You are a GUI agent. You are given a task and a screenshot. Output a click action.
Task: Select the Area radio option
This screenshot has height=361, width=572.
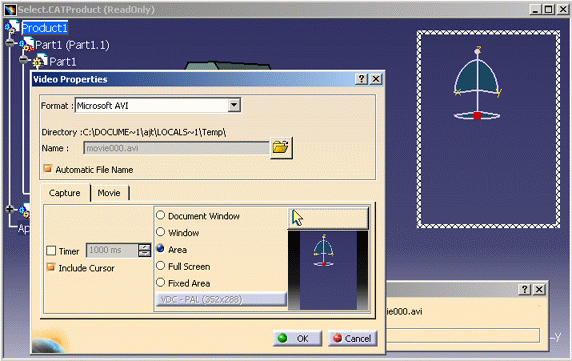click(161, 249)
